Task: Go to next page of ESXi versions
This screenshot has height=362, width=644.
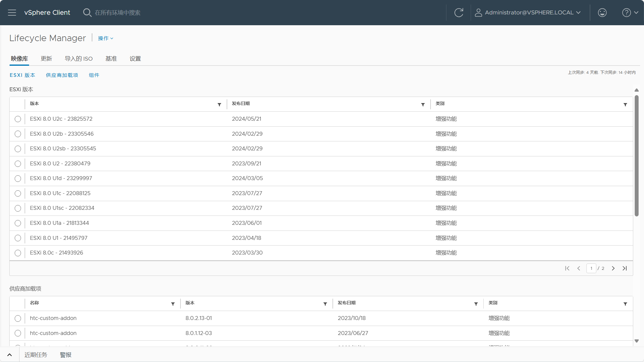Action: tap(613, 268)
